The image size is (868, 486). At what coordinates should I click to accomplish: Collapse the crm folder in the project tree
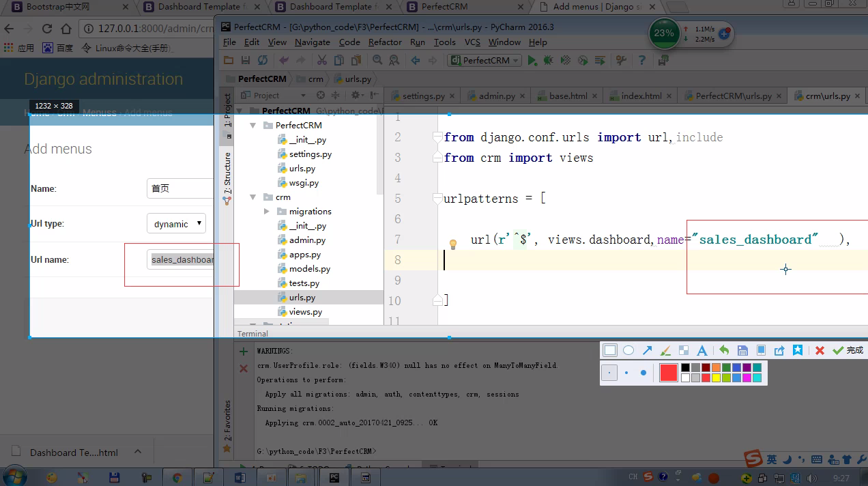tap(253, 197)
